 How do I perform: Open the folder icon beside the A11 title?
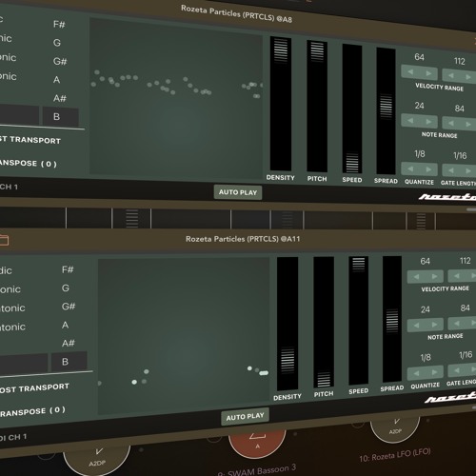click(4, 240)
